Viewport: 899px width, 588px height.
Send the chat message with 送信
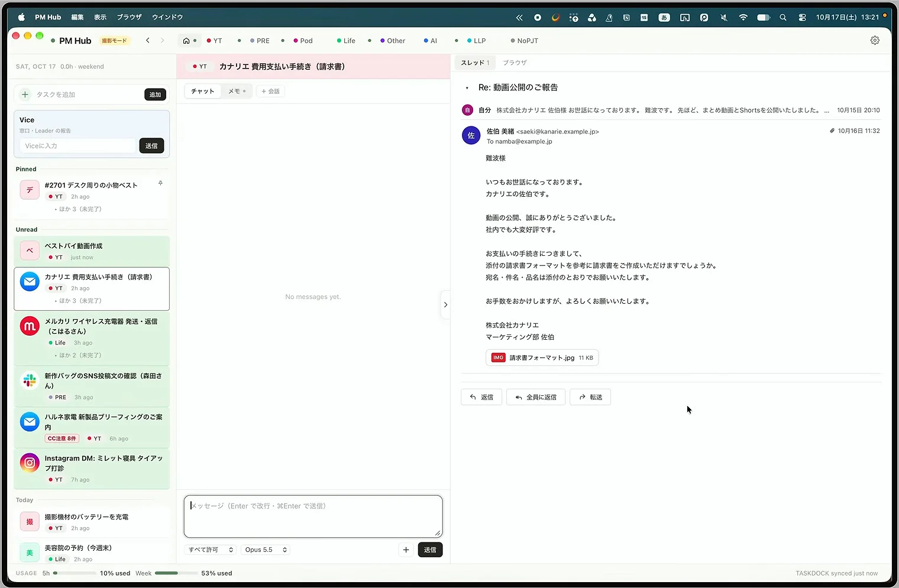430,550
